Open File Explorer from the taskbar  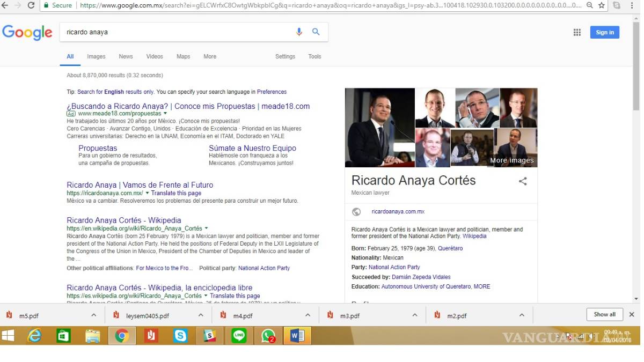pos(92,336)
